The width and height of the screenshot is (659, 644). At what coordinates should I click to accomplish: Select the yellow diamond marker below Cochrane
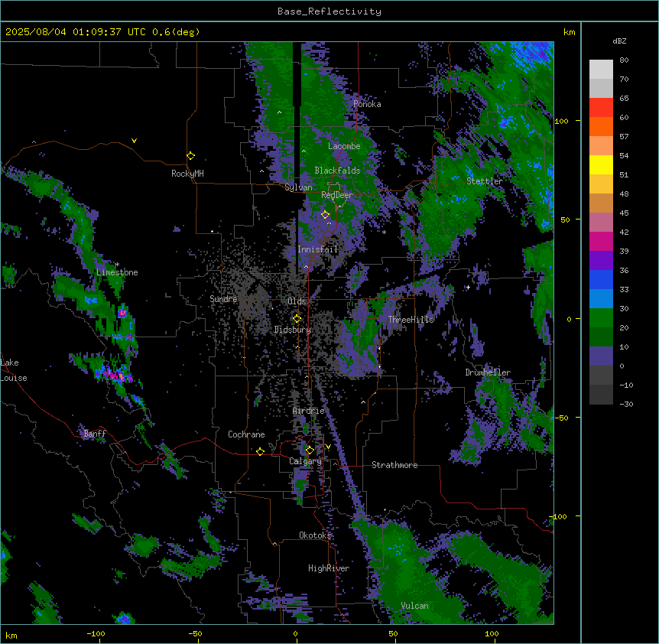point(260,451)
